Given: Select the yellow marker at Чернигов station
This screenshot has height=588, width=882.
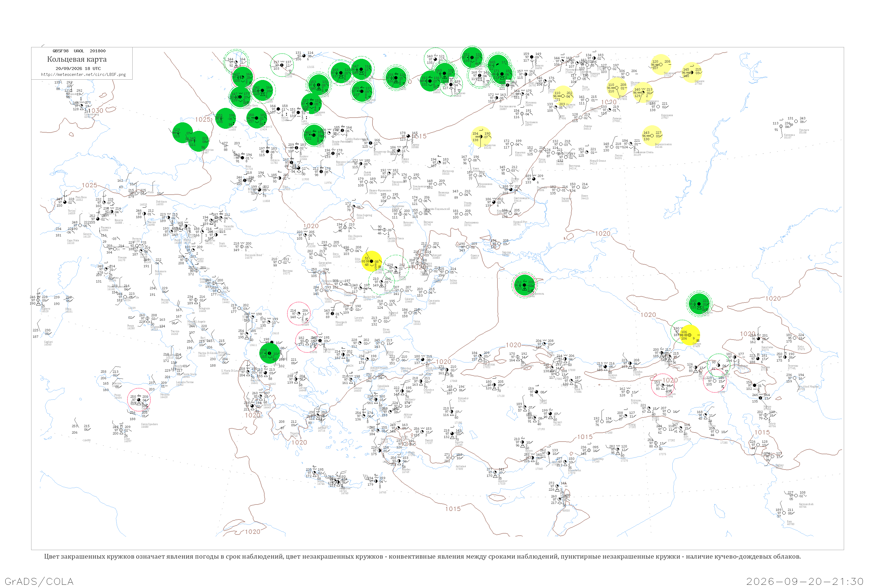Looking at the screenshot, I should coord(481,136).
